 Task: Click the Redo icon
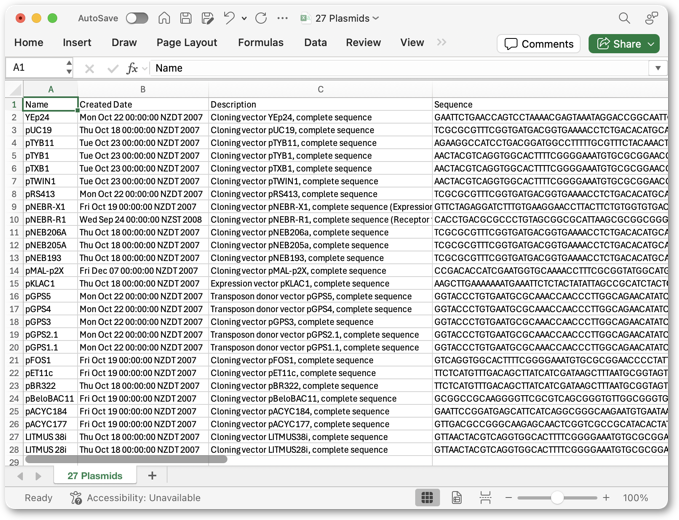tap(261, 18)
